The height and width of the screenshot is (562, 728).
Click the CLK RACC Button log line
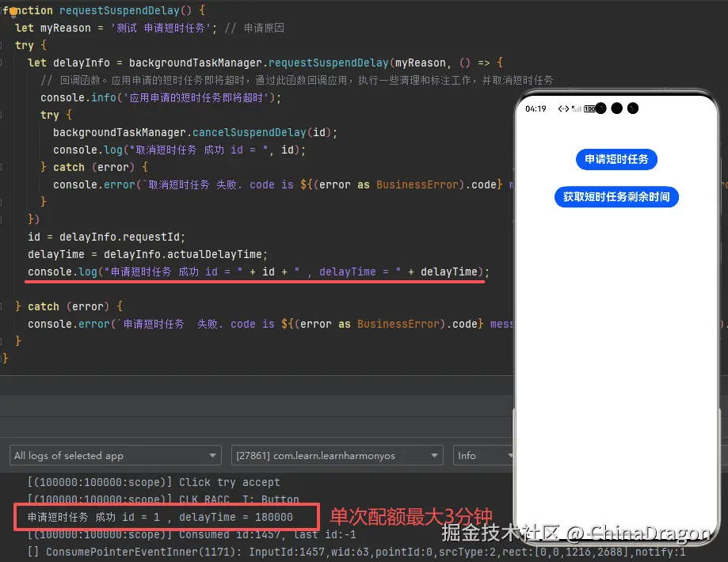pyautogui.click(x=163, y=499)
